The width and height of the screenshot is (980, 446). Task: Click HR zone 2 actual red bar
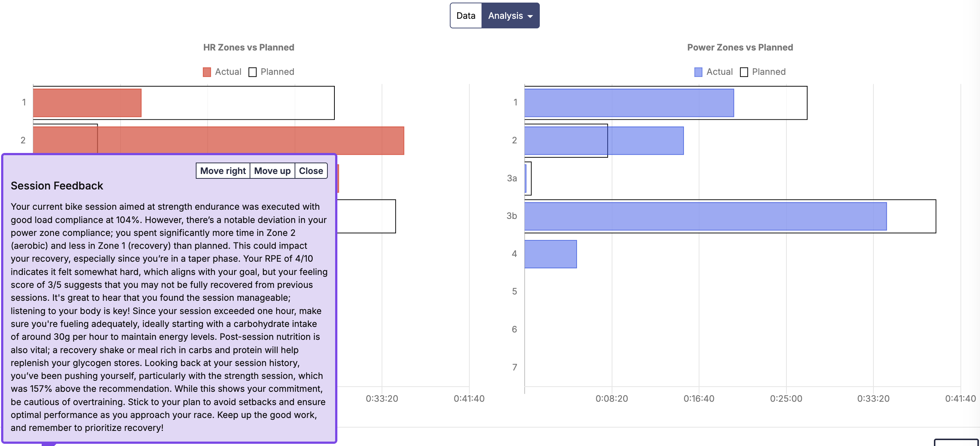[251, 141]
